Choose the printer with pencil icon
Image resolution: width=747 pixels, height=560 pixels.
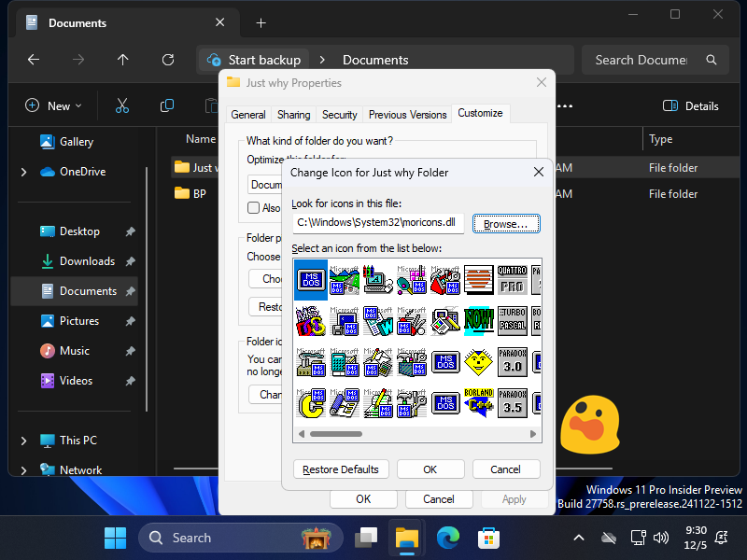pyautogui.click(x=445, y=321)
